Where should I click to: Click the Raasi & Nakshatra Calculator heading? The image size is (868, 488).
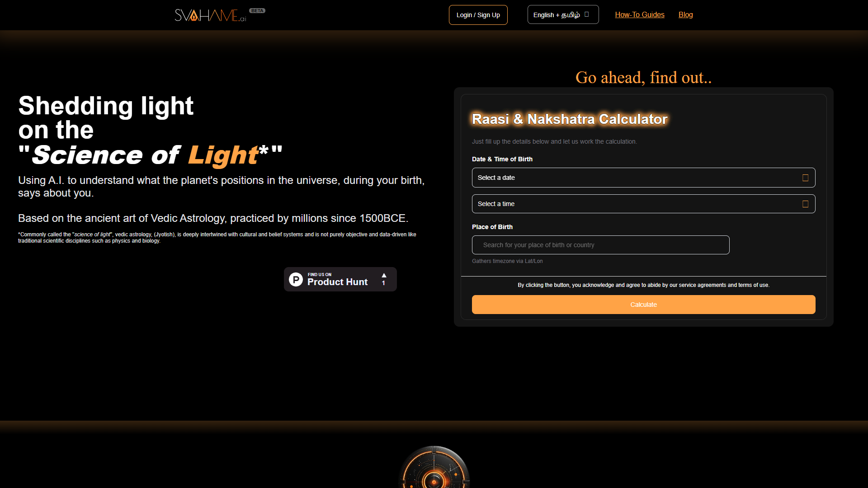point(570,119)
